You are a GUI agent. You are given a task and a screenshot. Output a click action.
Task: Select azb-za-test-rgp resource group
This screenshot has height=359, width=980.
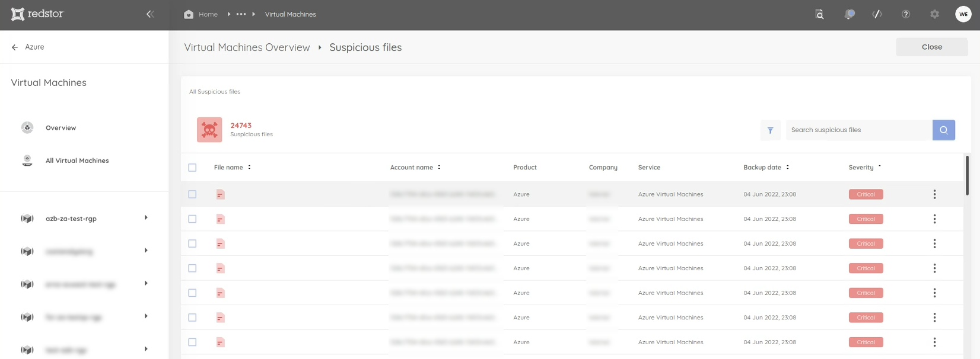tap(71, 219)
